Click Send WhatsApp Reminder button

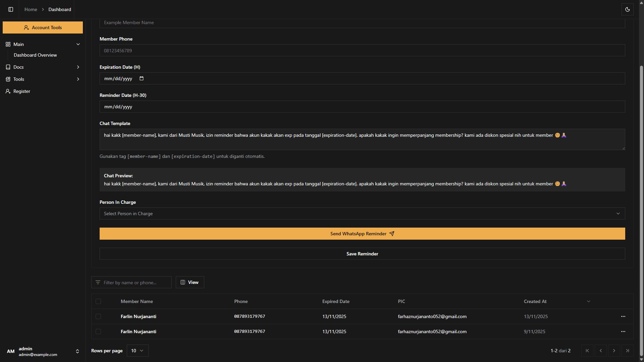362,234
